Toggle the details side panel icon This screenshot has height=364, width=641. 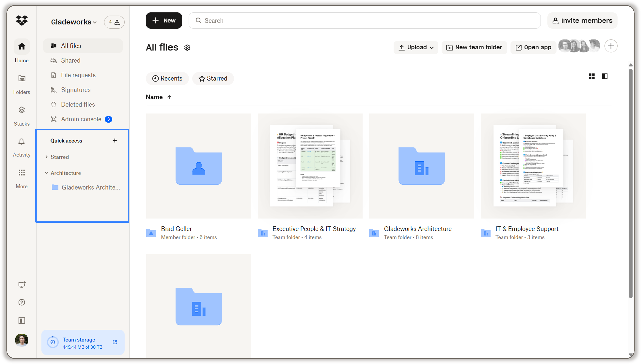tap(605, 76)
